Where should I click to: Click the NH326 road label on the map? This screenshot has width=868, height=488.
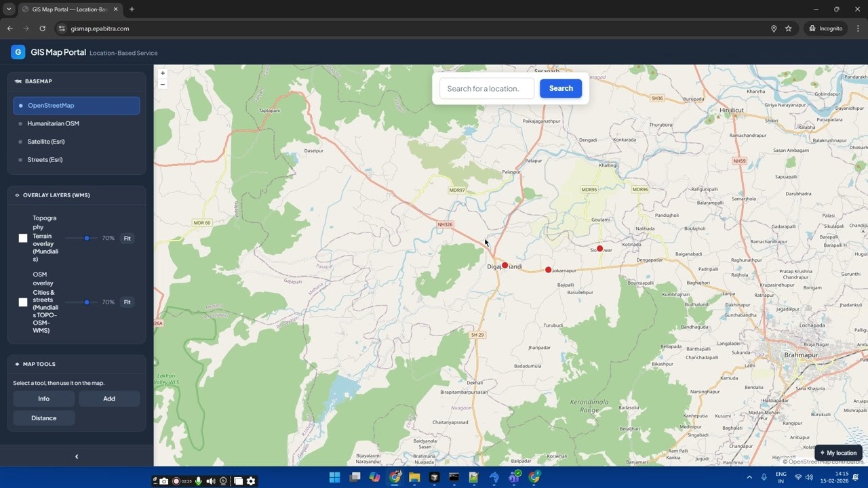445,224
